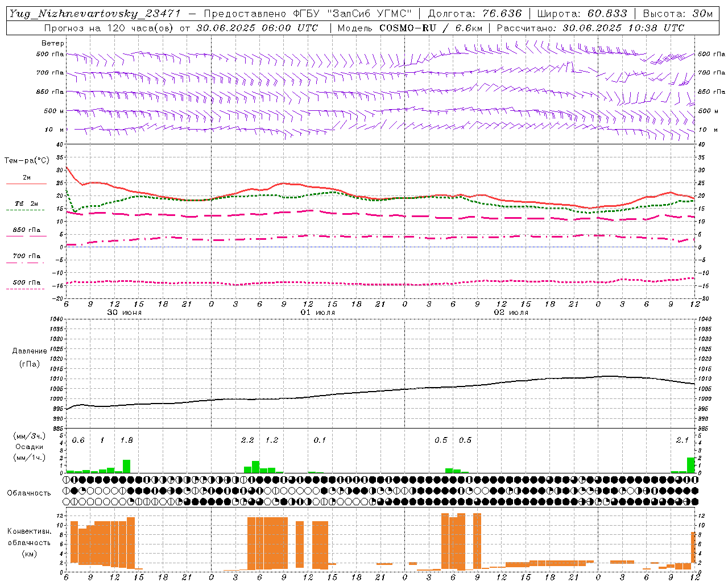Click the 700 гПа temperature legend entry
The image size is (728, 582).
[26, 256]
